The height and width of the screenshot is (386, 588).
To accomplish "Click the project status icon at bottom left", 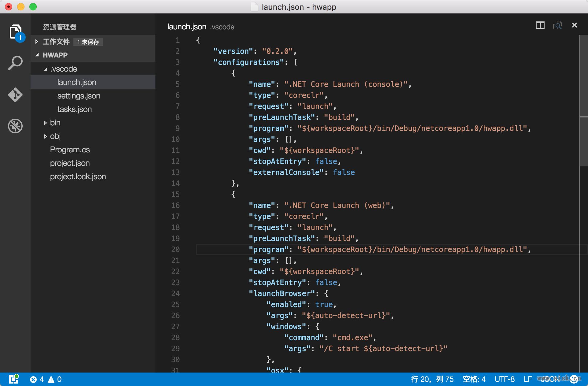I will click(13, 379).
